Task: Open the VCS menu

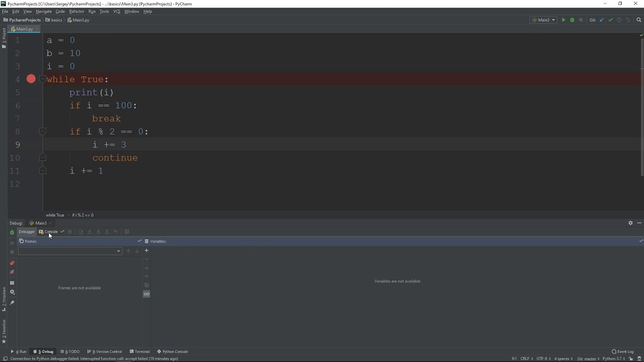Action: [117, 11]
